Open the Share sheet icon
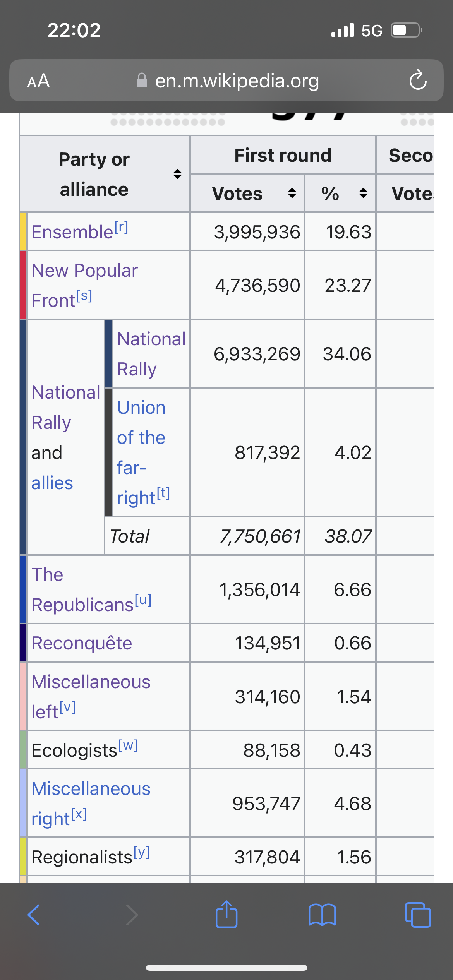This screenshot has height=980, width=453. [x=226, y=914]
